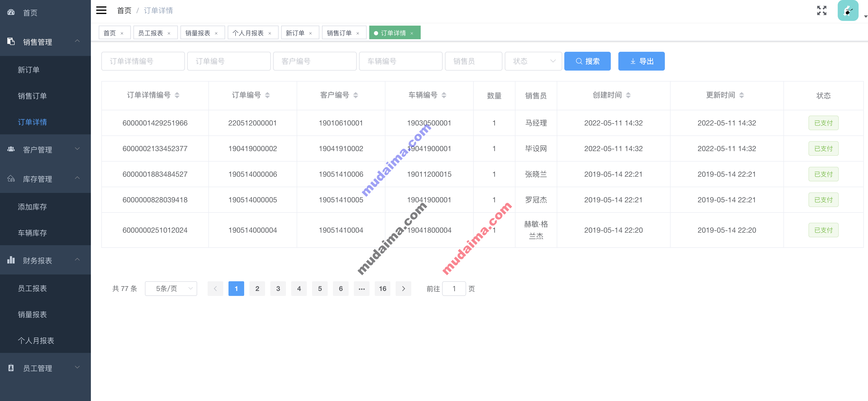Click the 已支付 tag for 马经理
This screenshot has width=868, height=401.
[823, 123]
